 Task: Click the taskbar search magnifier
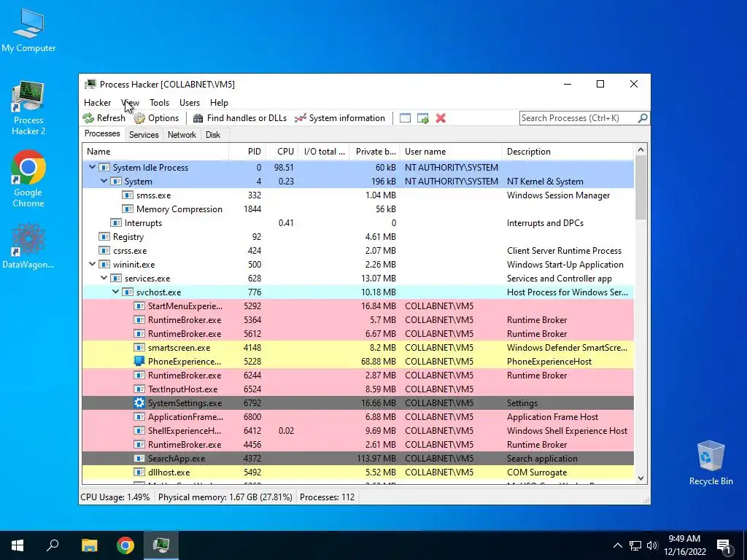point(53,545)
